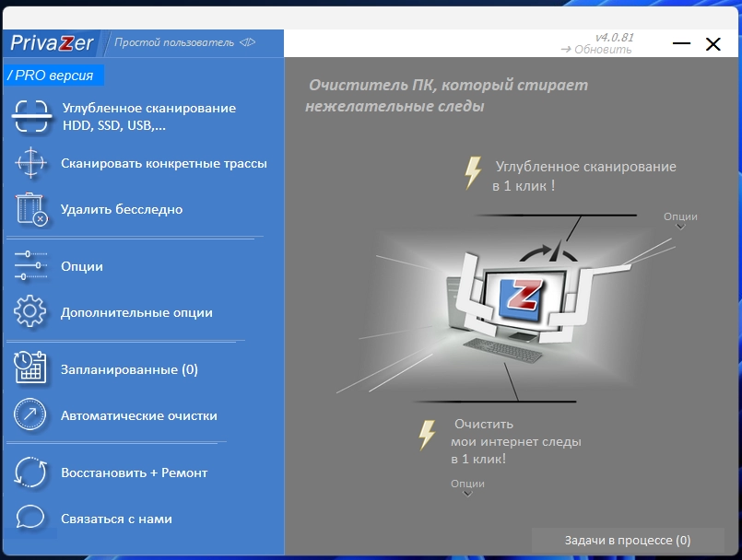The width and height of the screenshot is (742, 560).
Task: Click the Простой пользователь mode label
Action: point(174,42)
